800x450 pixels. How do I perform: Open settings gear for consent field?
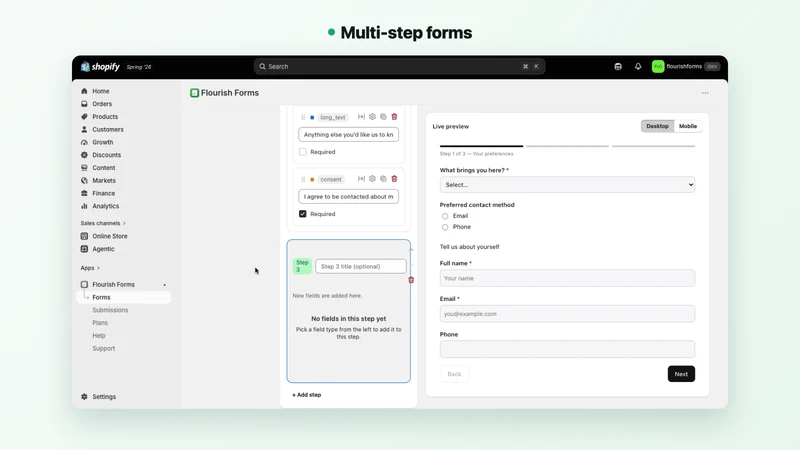[372, 179]
